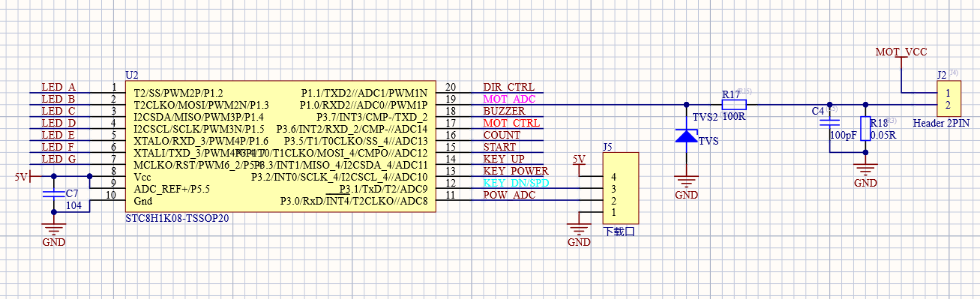Viewport: 980px width, 299px height.
Task: Select pin name T2/SS/PWM2P/P1.2
Action: [178, 93]
